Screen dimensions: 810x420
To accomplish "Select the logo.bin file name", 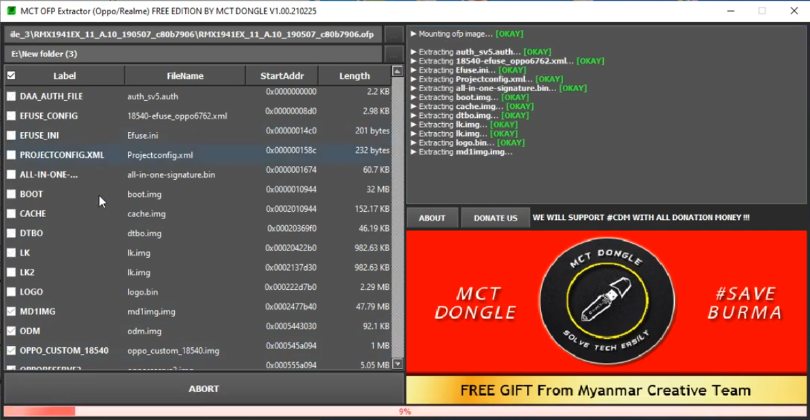I will click(143, 292).
